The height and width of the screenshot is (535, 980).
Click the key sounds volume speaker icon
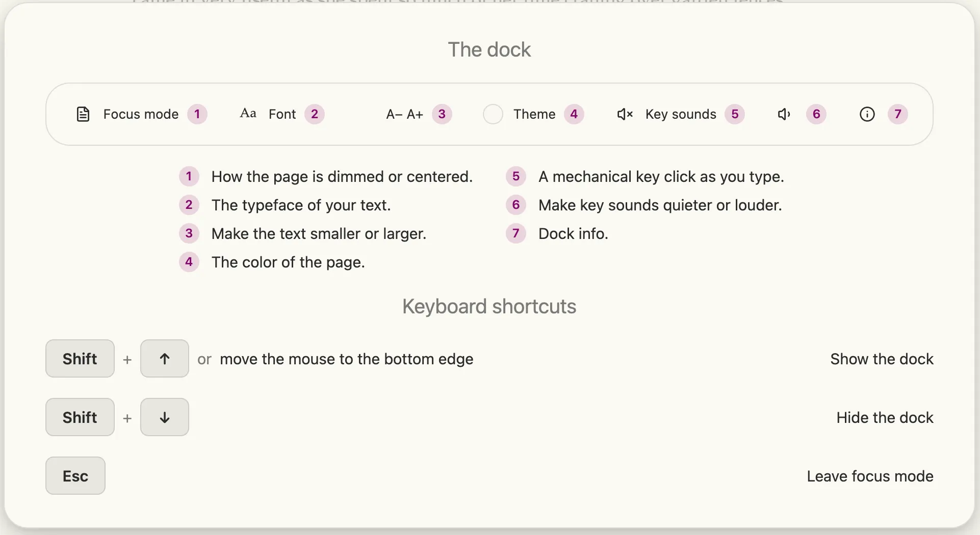(784, 114)
